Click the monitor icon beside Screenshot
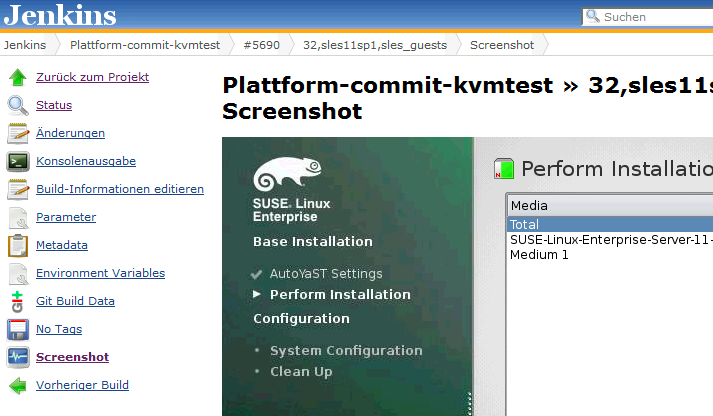This screenshot has width=713, height=416. pyautogui.click(x=18, y=357)
